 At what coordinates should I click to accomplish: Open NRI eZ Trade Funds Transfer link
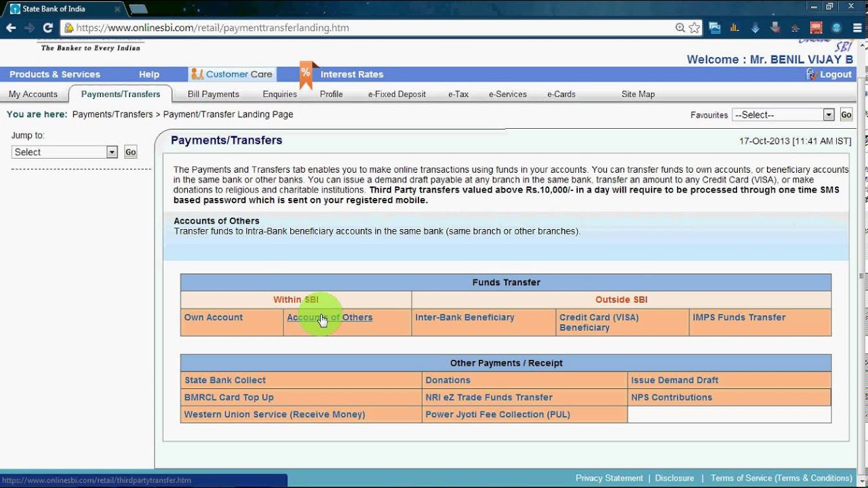489,397
